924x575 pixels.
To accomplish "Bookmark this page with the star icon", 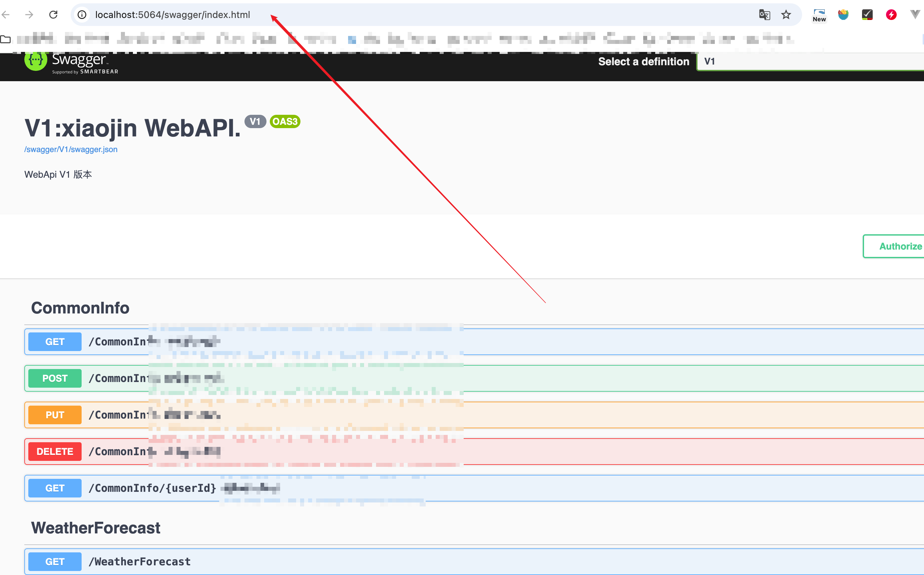I will 786,14.
